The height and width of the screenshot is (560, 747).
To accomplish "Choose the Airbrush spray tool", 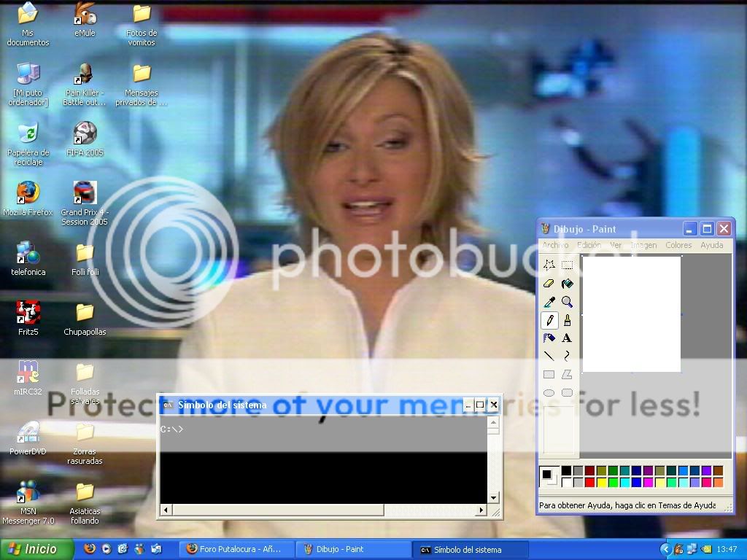I will (x=549, y=338).
